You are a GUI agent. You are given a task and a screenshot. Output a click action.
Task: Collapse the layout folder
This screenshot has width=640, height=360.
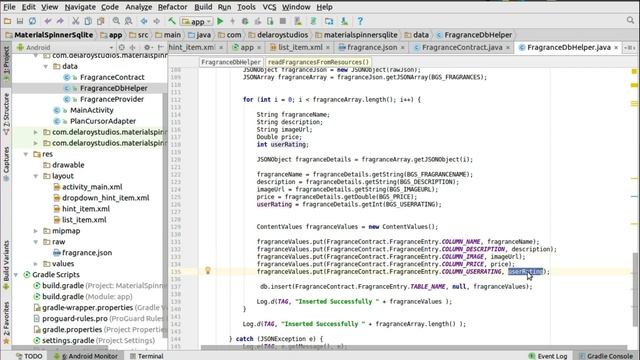coord(36,176)
